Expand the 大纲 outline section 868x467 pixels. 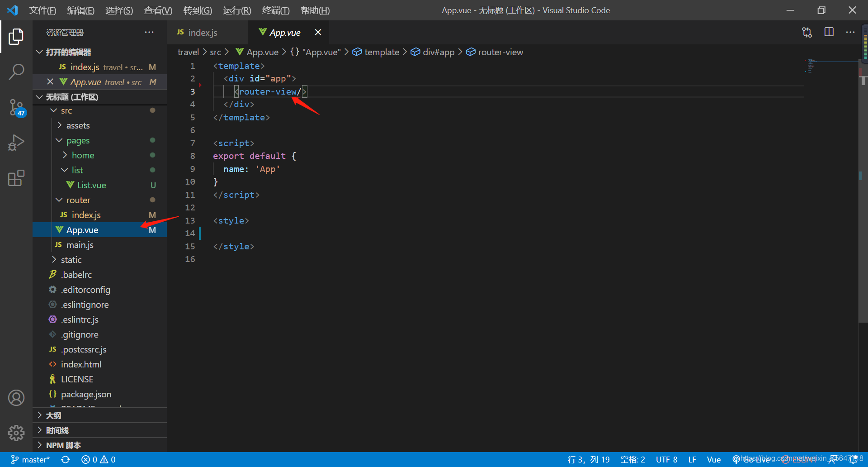coord(99,415)
